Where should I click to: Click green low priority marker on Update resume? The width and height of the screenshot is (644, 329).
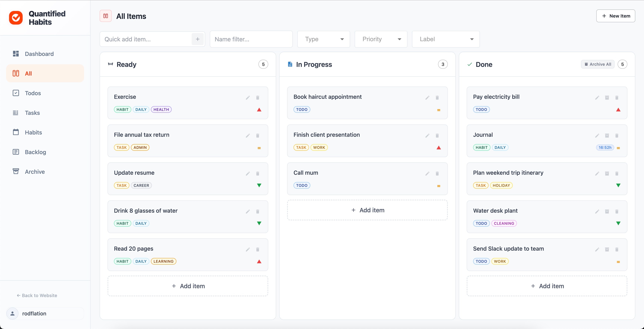[x=259, y=185]
